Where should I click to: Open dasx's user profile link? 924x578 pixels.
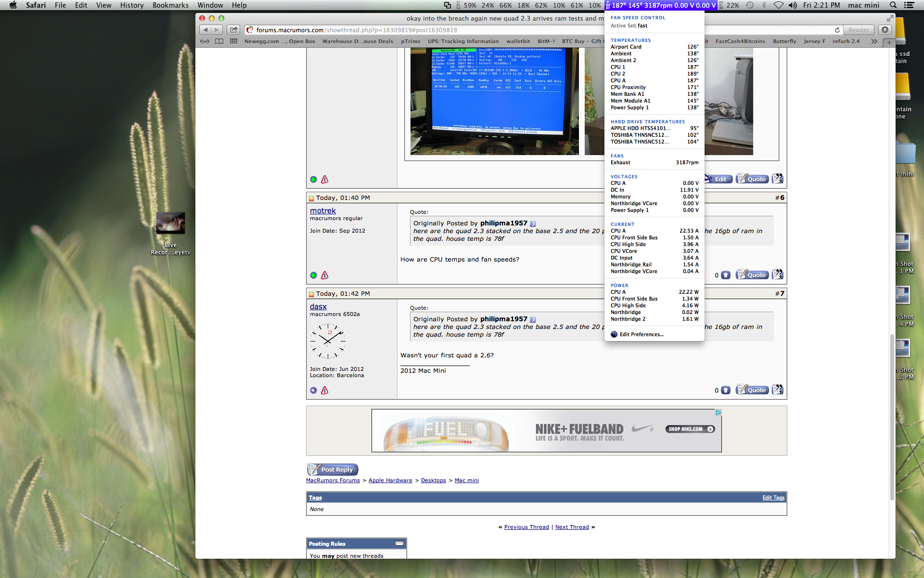[x=318, y=306]
